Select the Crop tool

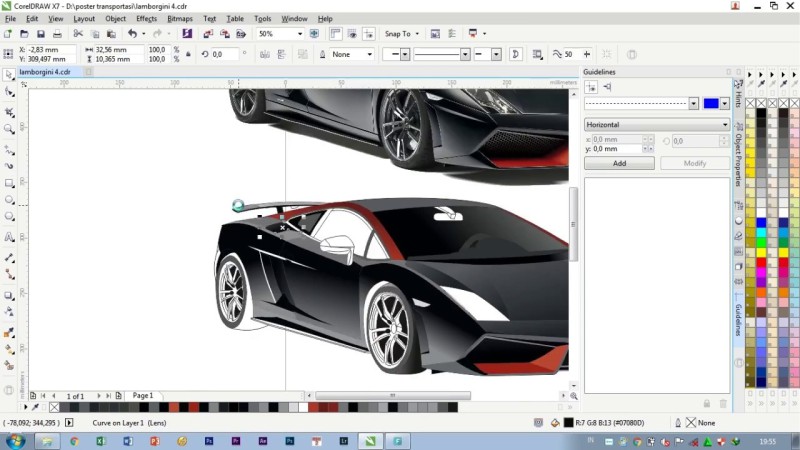point(9,112)
